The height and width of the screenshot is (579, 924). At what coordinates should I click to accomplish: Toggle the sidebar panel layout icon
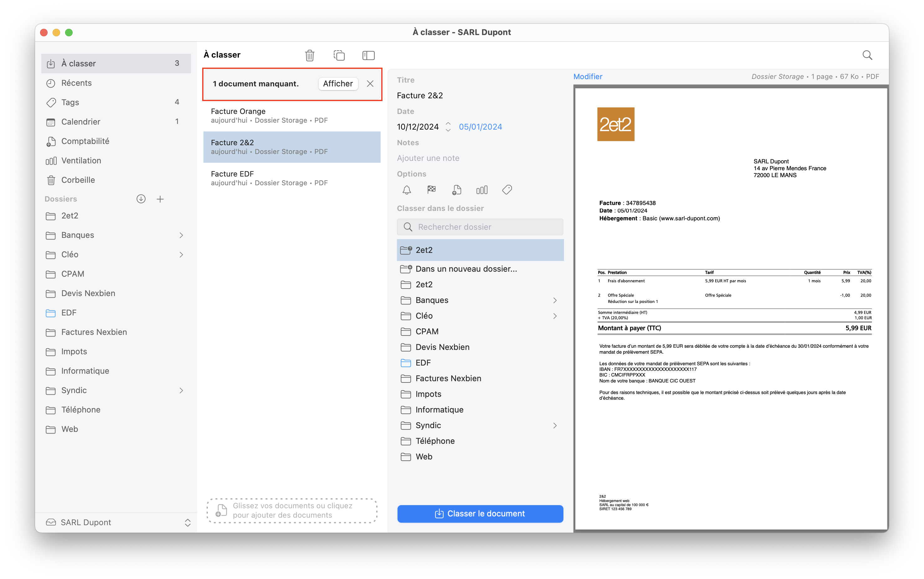[368, 55]
